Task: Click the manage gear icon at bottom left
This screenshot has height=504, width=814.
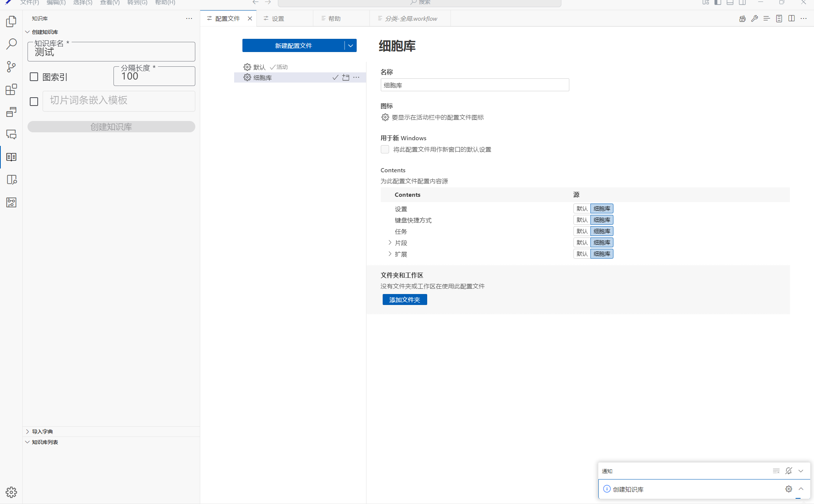Action: 11,492
